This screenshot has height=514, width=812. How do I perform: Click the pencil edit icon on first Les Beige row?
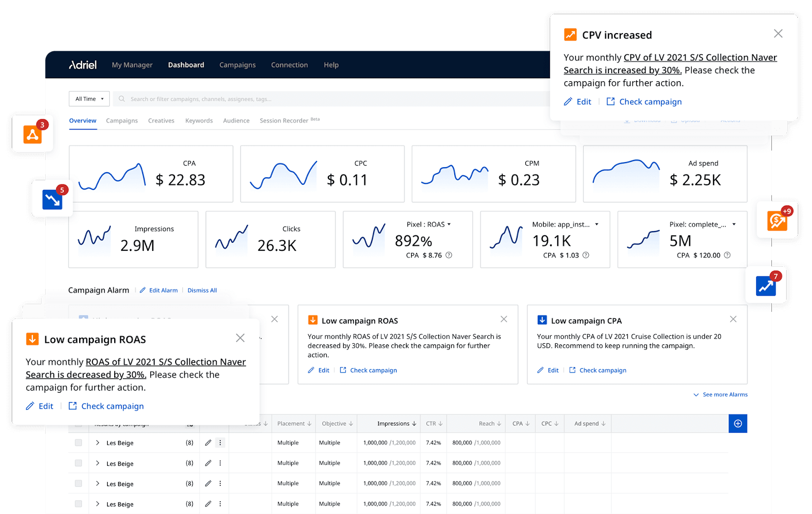(208, 442)
